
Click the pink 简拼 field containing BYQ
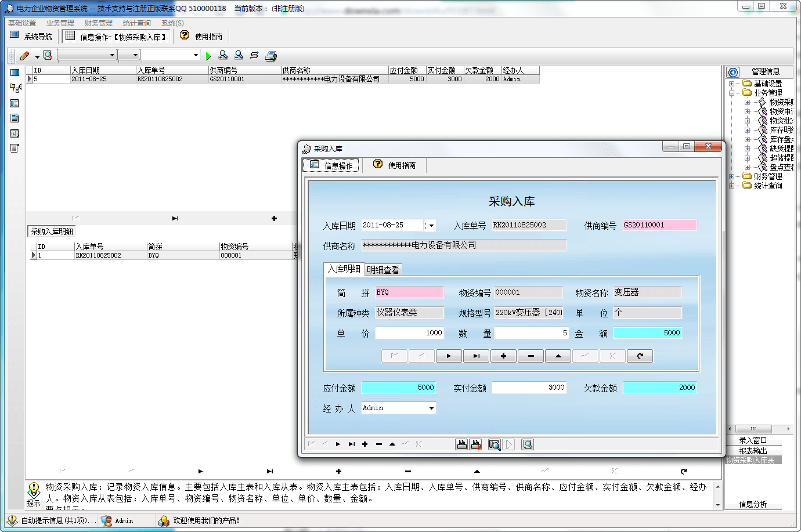click(409, 292)
